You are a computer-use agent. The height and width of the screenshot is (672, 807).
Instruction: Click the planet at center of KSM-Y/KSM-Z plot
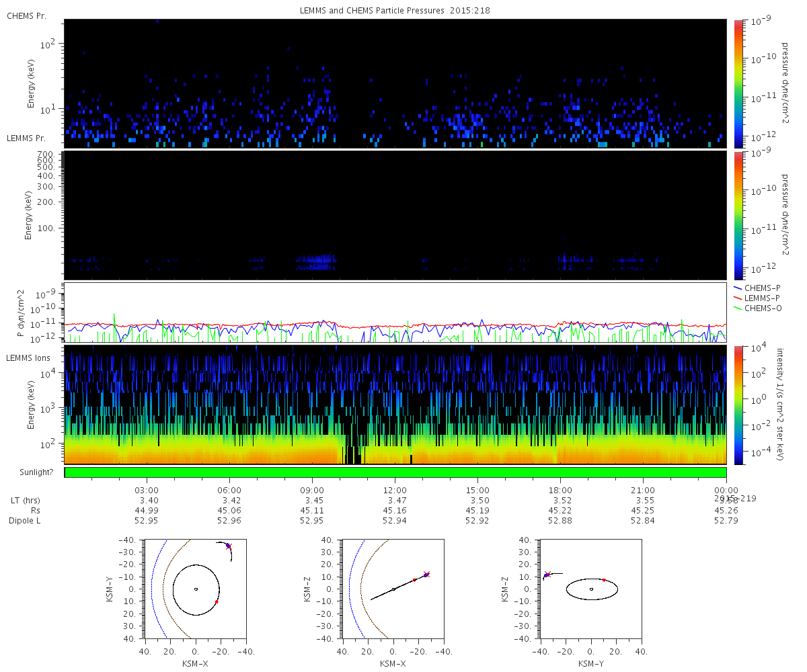[591, 589]
